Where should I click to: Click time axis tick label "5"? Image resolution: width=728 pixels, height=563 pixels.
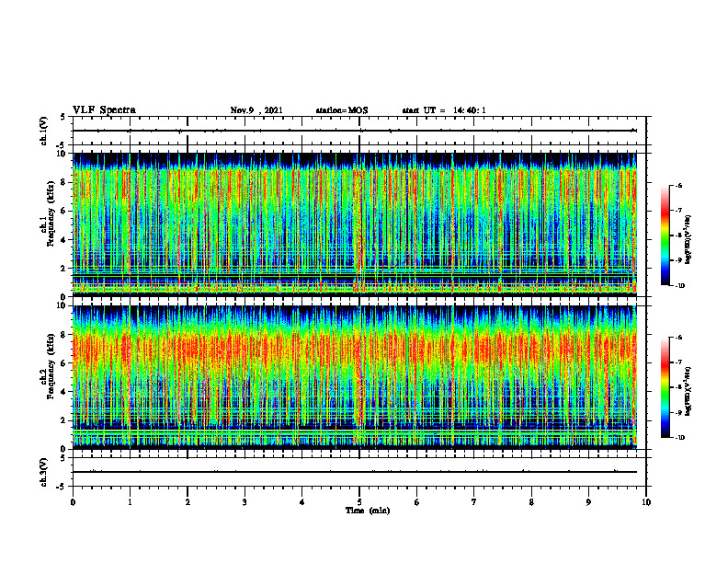pyautogui.click(x=359, y=502)
